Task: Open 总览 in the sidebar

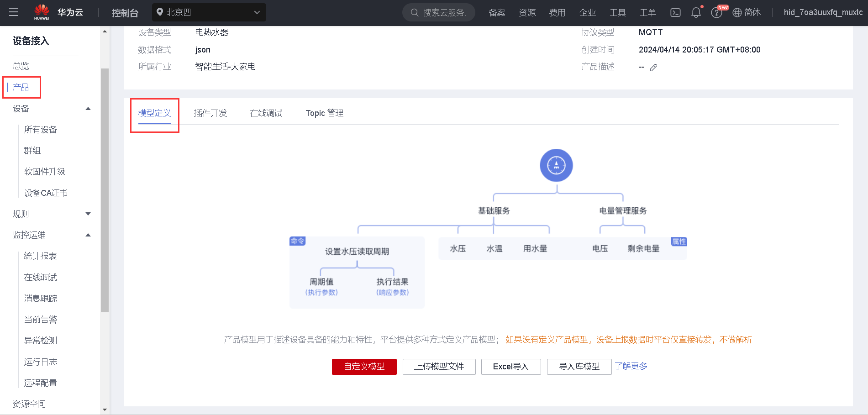Action: pos(21,66)
